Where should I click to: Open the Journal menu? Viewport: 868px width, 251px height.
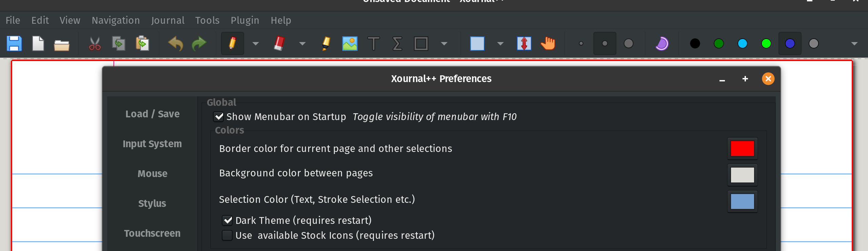click(x=168, y=20)
